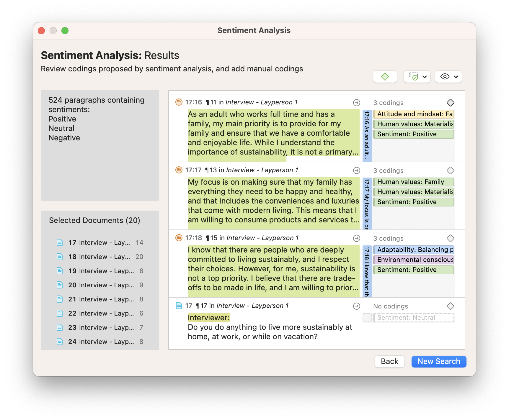Open the eye view options dropdown
The width and height of the screenshot is (509, 420).
tap(448, 77)
